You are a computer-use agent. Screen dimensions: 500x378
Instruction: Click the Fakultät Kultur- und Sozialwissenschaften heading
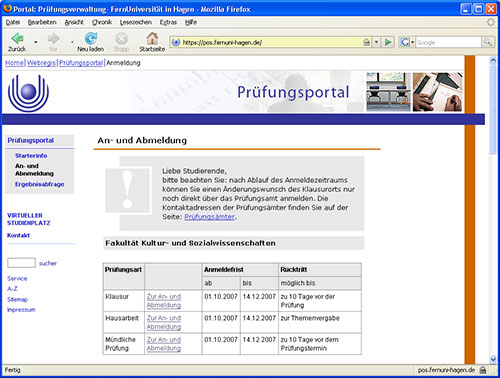(x=190, y=243)
